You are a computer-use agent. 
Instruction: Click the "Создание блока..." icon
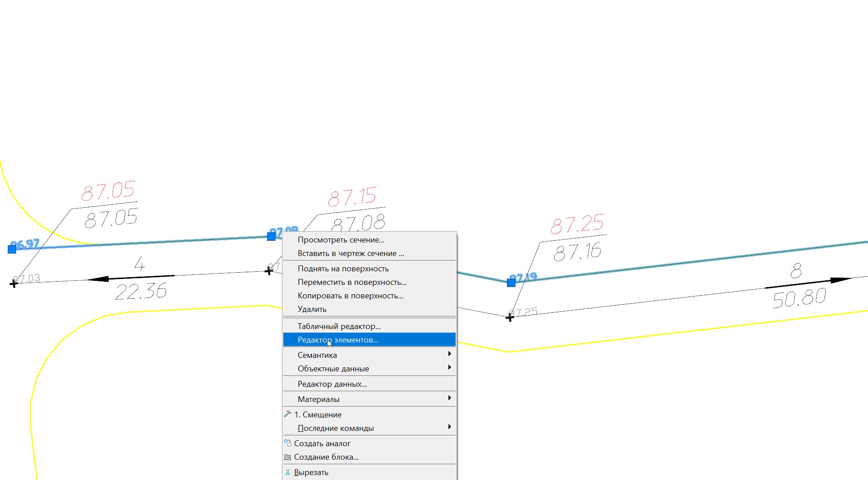(x=288, y=457)
